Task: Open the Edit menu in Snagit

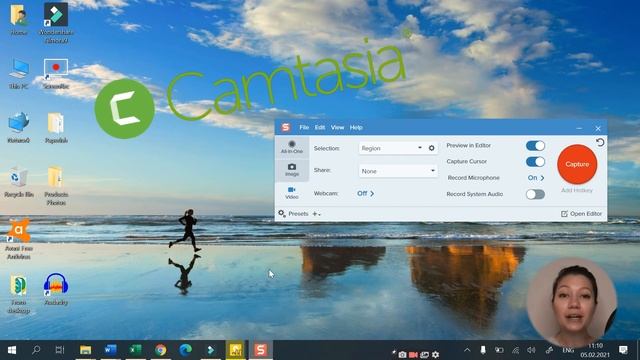Action: point(320,127)
